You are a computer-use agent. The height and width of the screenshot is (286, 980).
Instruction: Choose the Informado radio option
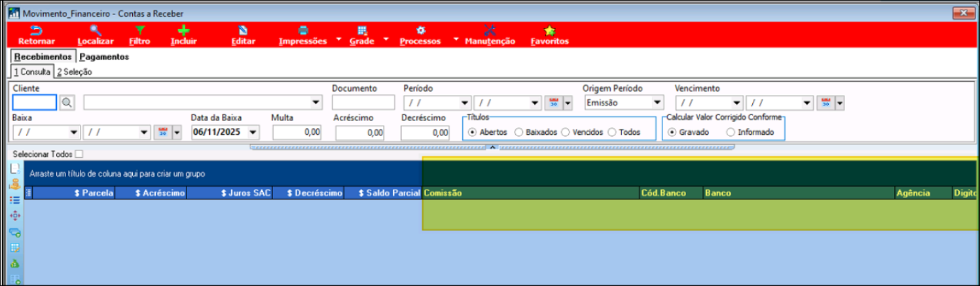pyautogui.click(x=731, y=132)
